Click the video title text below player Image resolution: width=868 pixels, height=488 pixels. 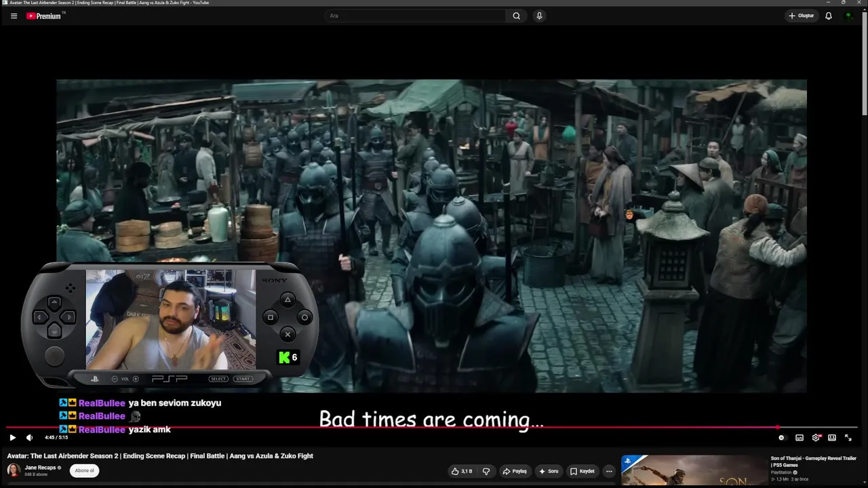(160, 456)
